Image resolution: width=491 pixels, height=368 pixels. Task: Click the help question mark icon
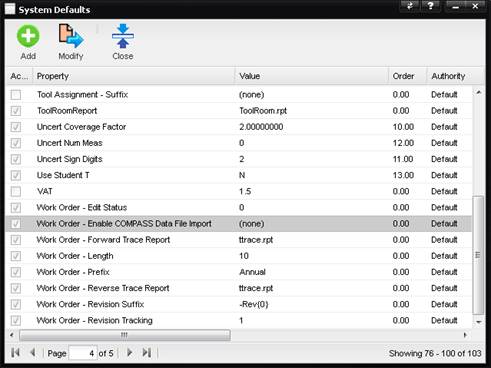[x=430, y=6]
